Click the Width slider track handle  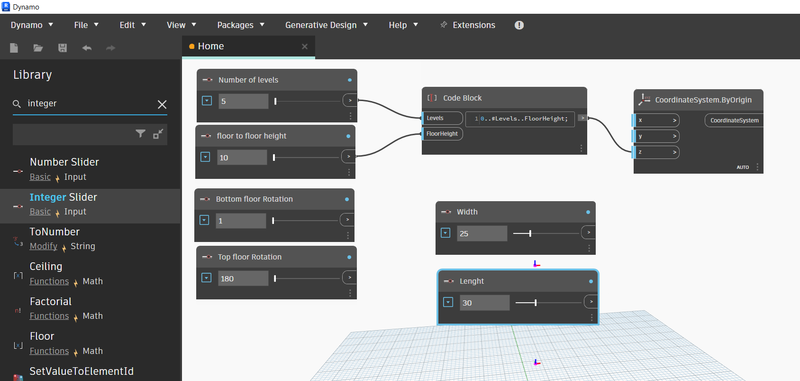pyautogui.click(x=530, y=233)
